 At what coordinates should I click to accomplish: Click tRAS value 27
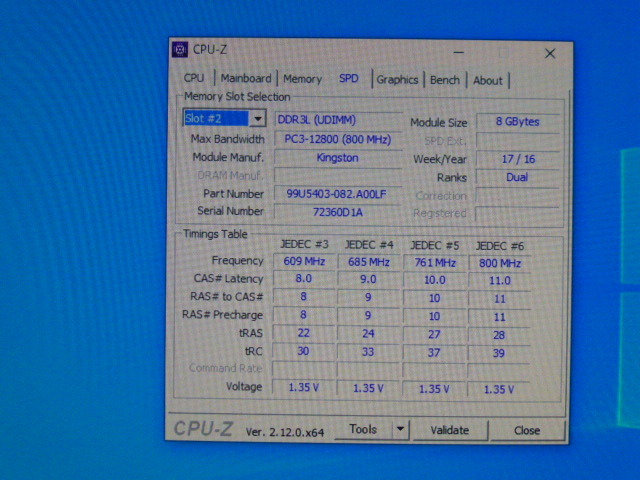click(434, 335)
